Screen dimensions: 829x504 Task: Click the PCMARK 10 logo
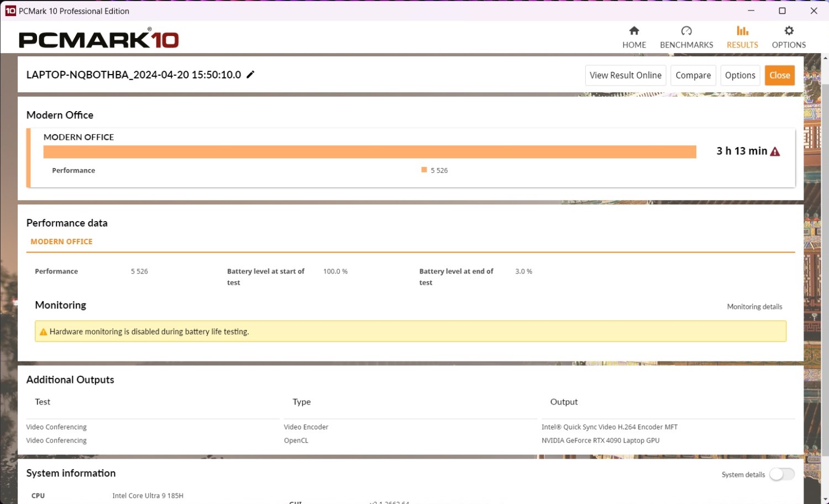click(99, 38)
